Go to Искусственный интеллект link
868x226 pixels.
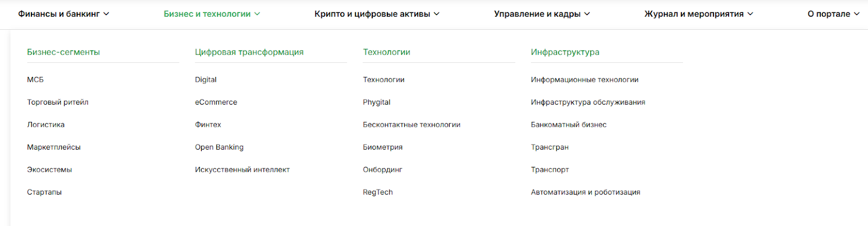click(242, 170)
